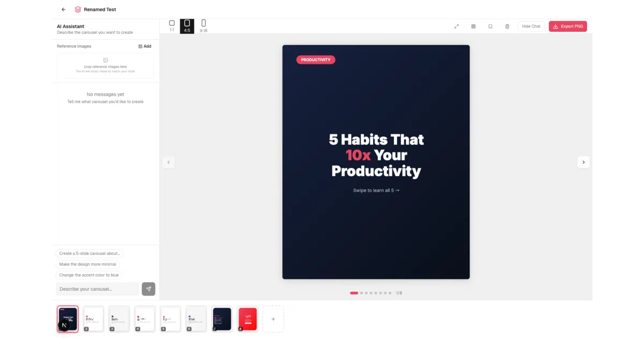This screenshot has height=338, width=644.
Task: Click the bookmark icon in toolbar
Action: pyautogui.click(x=490, y=26)
